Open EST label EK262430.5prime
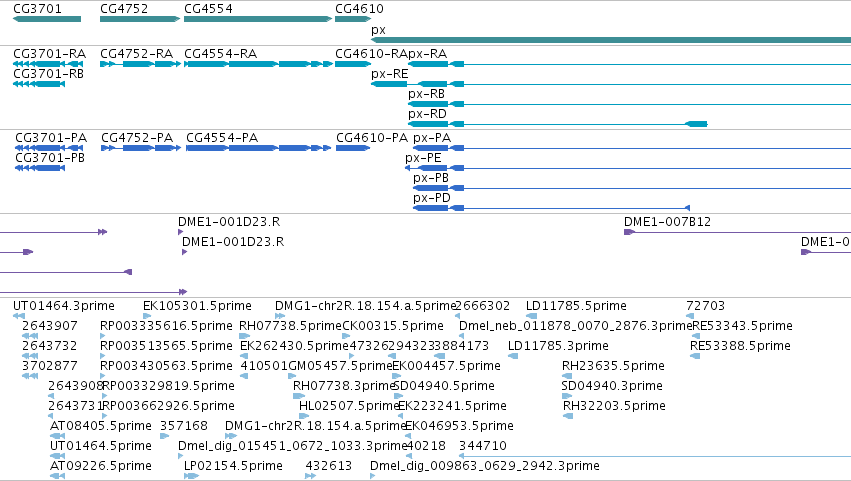Screen dimensions: 851x481 [294, 346]
